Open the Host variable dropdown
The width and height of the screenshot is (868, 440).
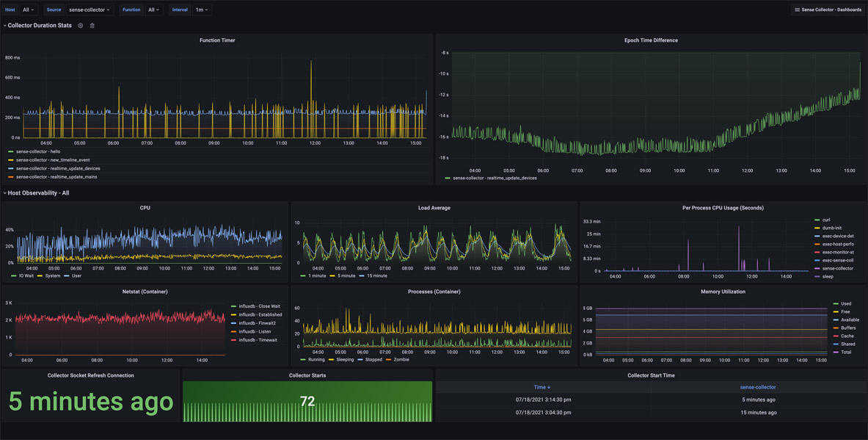pos(29,10)
